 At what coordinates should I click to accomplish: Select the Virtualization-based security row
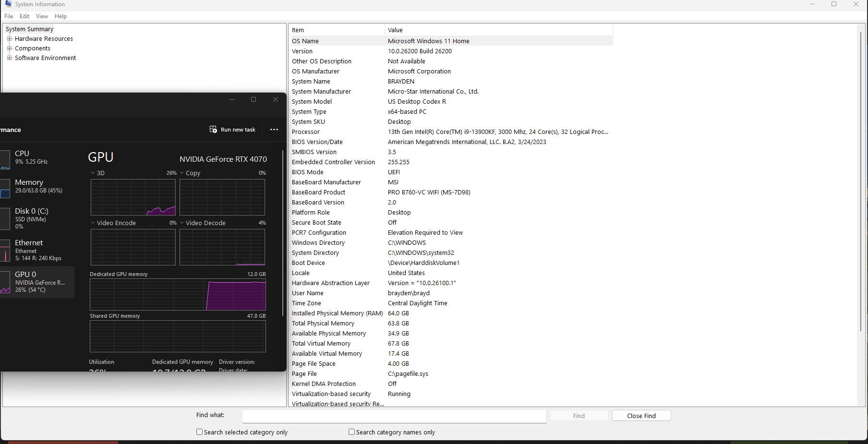451,394
